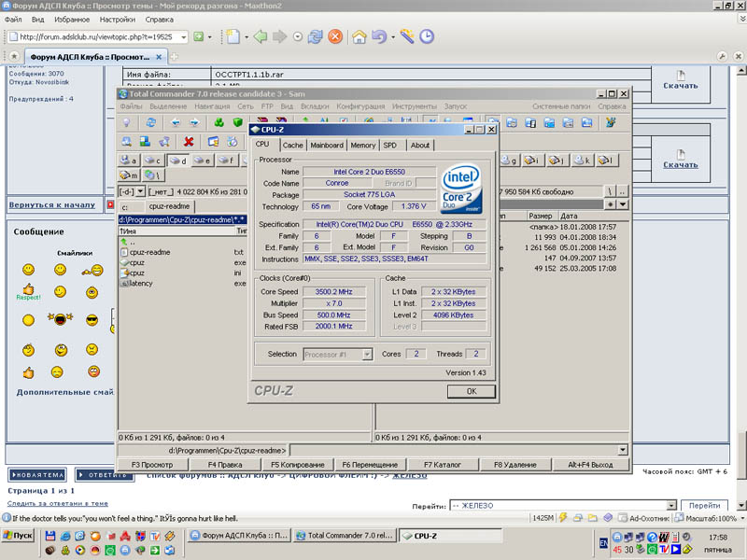This screenshot has height=560, width=747.
Task: Click the green Go button next to address bar
Action: [x=199, y=36]
